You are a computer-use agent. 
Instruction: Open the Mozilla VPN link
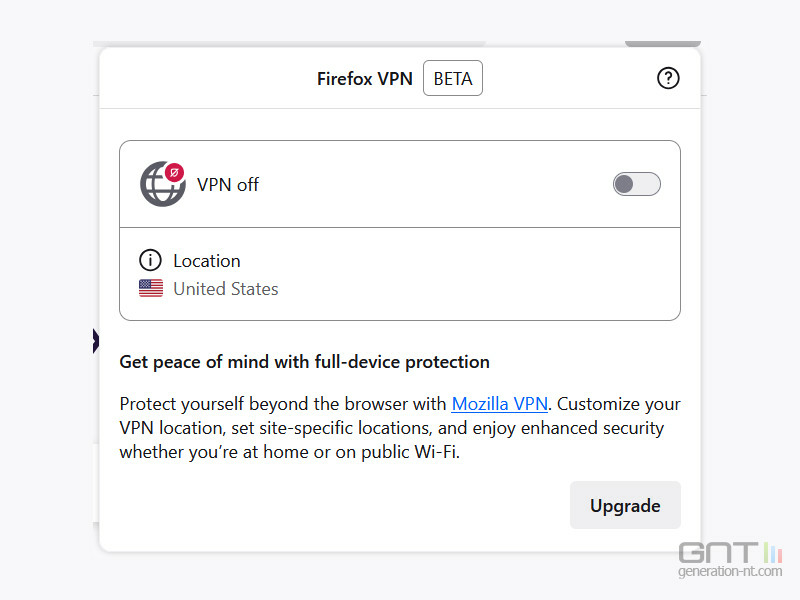(500, 404)
